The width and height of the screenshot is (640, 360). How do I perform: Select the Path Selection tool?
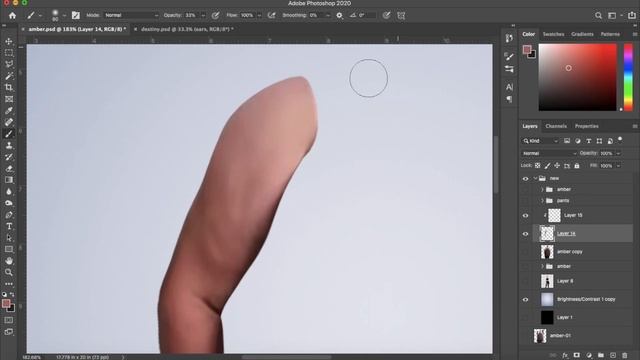point(9,238)
